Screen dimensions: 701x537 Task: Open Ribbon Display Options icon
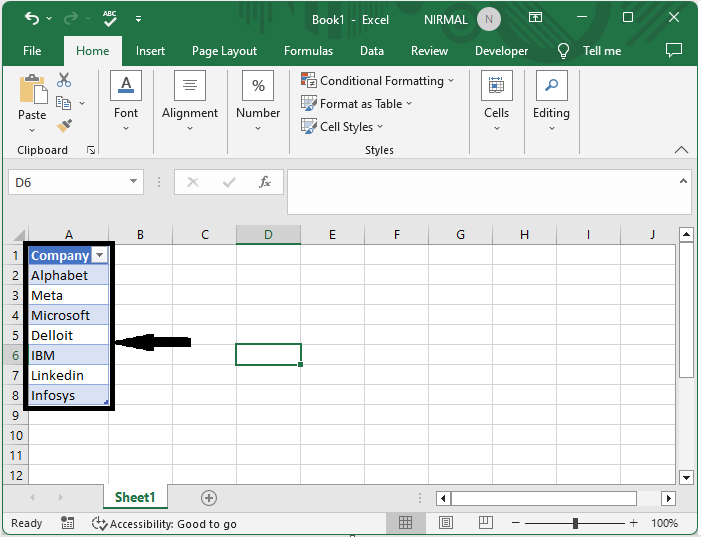click(x=536, y=17)
